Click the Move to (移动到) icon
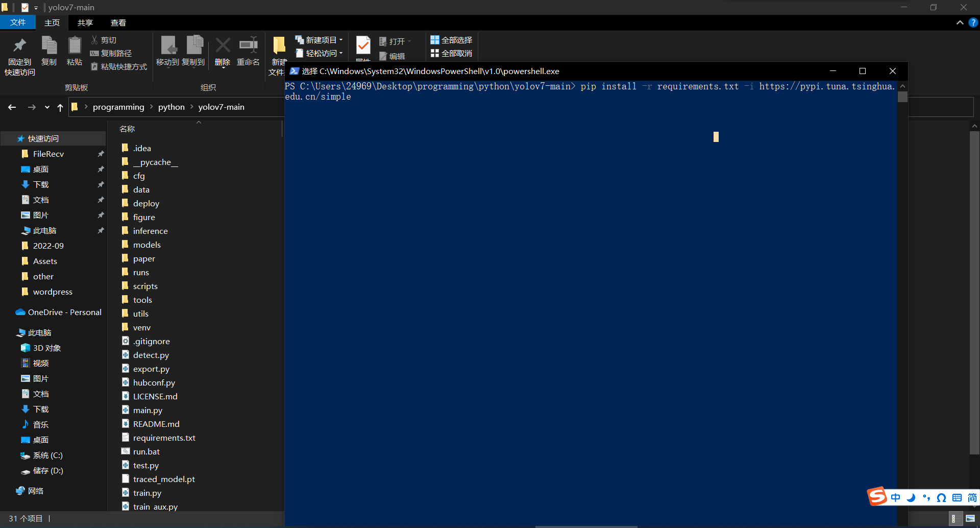Image resolution: width=980 pixels, height=528 pixels. 168,46
